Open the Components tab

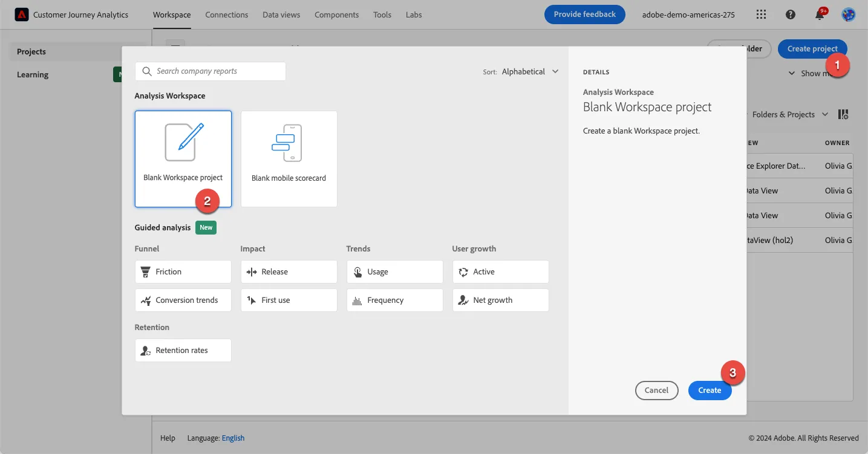(337, 15)
